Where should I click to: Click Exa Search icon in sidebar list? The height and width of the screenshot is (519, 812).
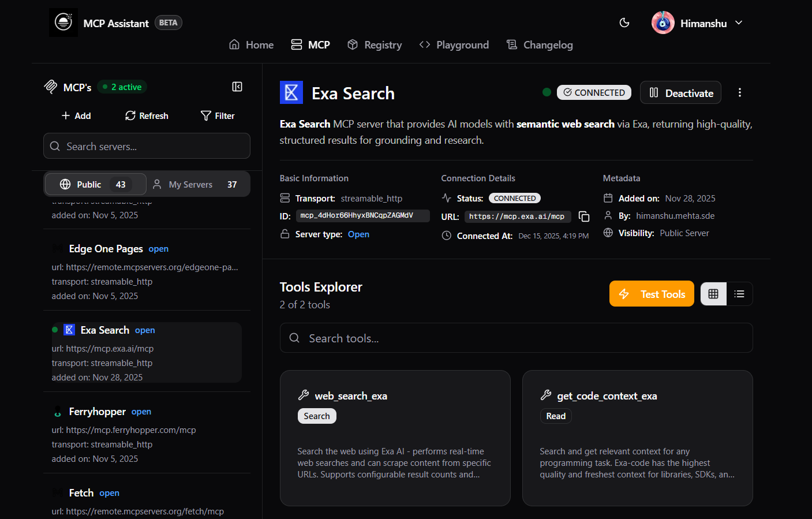point(69,330)
